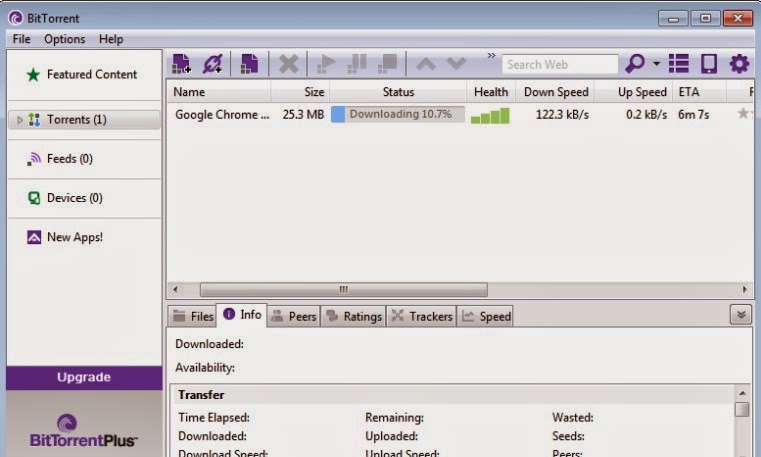Image resolution: width=761 pixels, height=457 pixels.
Task: Sort by ETA column header
Action: (699, 92)
